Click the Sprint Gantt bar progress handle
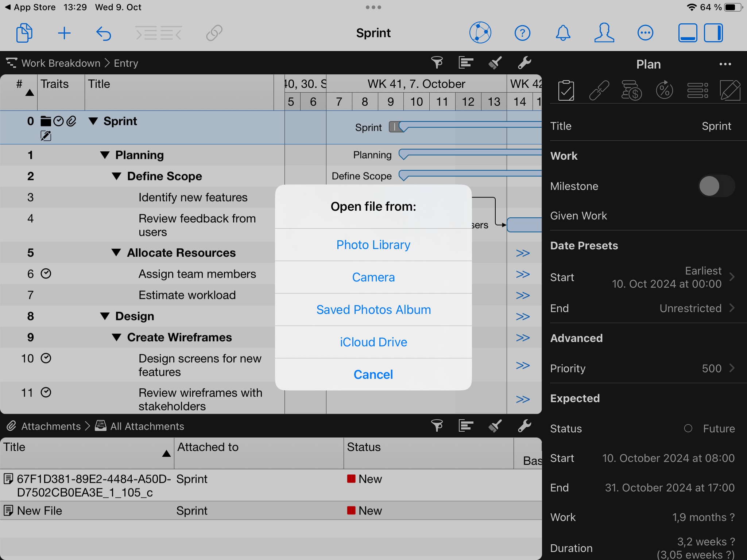This screenshot has height=560, width=747. point(395,127)
